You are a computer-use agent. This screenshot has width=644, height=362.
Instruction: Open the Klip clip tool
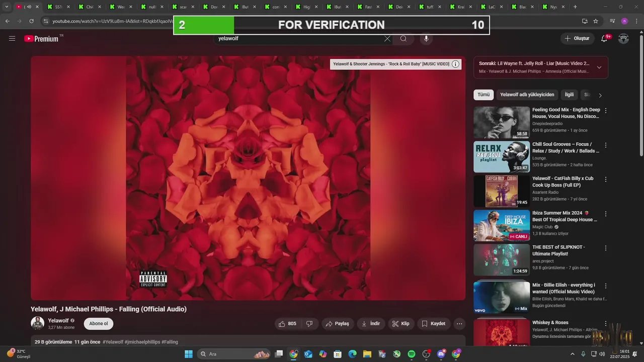pyautogui.click(x=401, y=324)
